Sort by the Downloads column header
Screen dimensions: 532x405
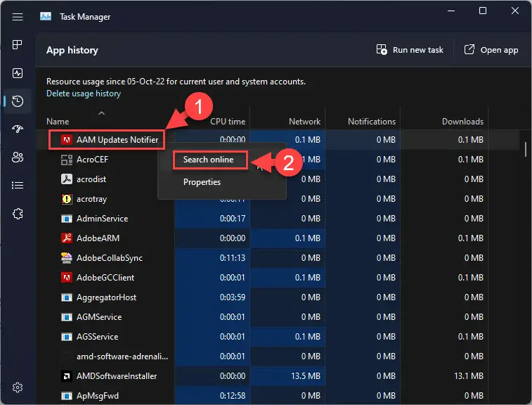[462, 121]
